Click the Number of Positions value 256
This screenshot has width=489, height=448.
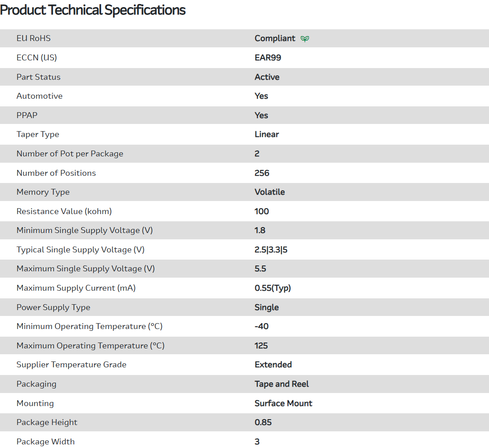[x=262, y=173]
